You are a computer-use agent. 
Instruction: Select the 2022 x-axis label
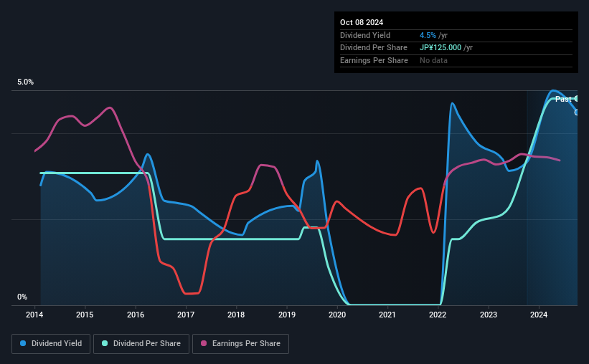[438, 315]
